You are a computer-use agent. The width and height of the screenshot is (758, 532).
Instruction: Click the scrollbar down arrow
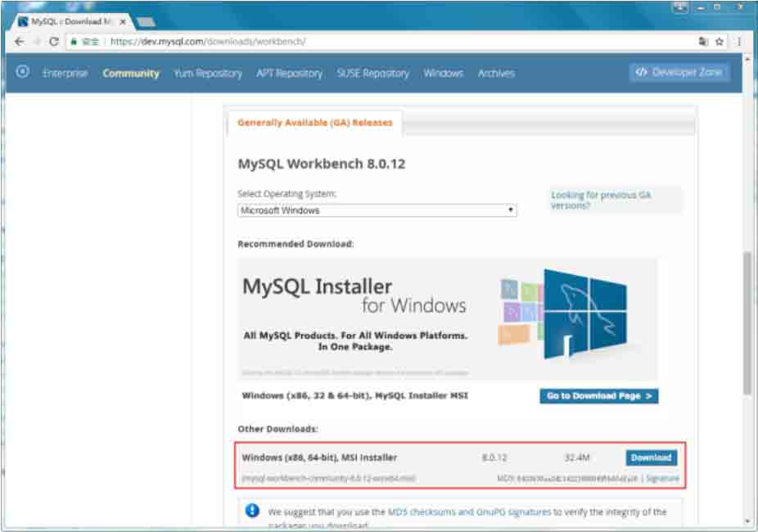click(x=747, y=521)
